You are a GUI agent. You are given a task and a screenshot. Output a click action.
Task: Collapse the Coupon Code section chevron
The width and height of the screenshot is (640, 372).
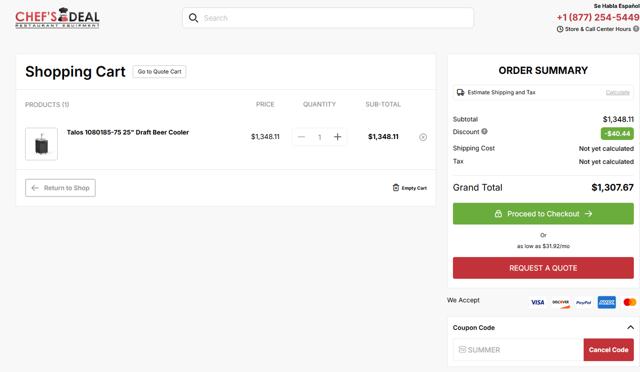[x=630, y=327]
